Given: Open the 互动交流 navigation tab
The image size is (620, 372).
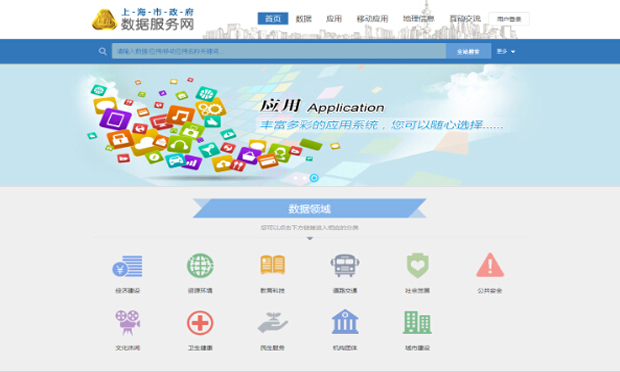Looking at the screenshot, I should 465,19.
